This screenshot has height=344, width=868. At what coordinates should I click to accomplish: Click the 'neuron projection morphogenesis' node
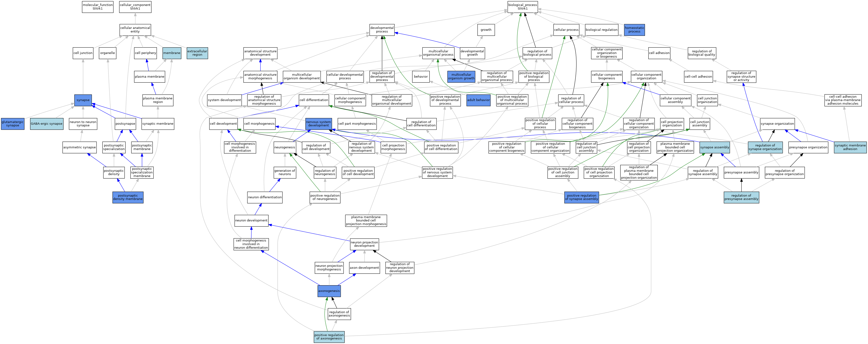pyautogui.click(x=329, y=268)
